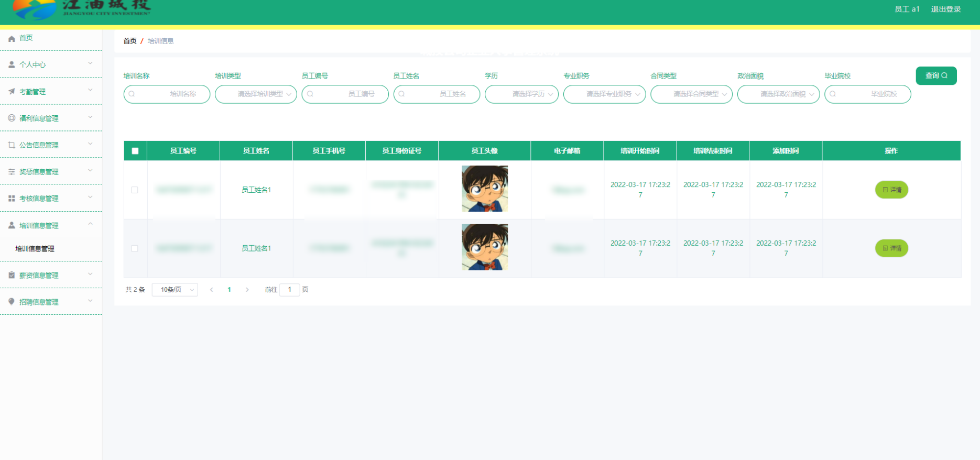Open the 请选择学历 dropdown
The height and width of the screenshot is (460, 980).
pyautogui.click(x=521, y=94)
